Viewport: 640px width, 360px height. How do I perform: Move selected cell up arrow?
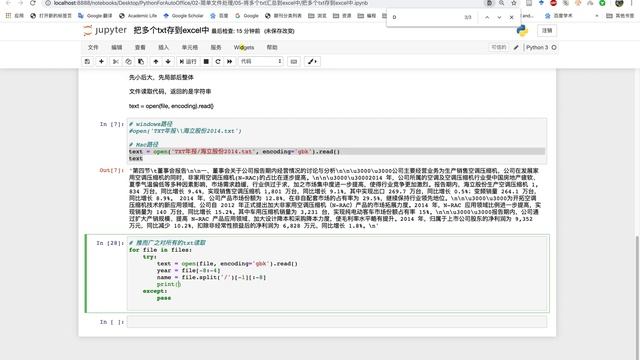pyautogui.click(x=156, y=61)
